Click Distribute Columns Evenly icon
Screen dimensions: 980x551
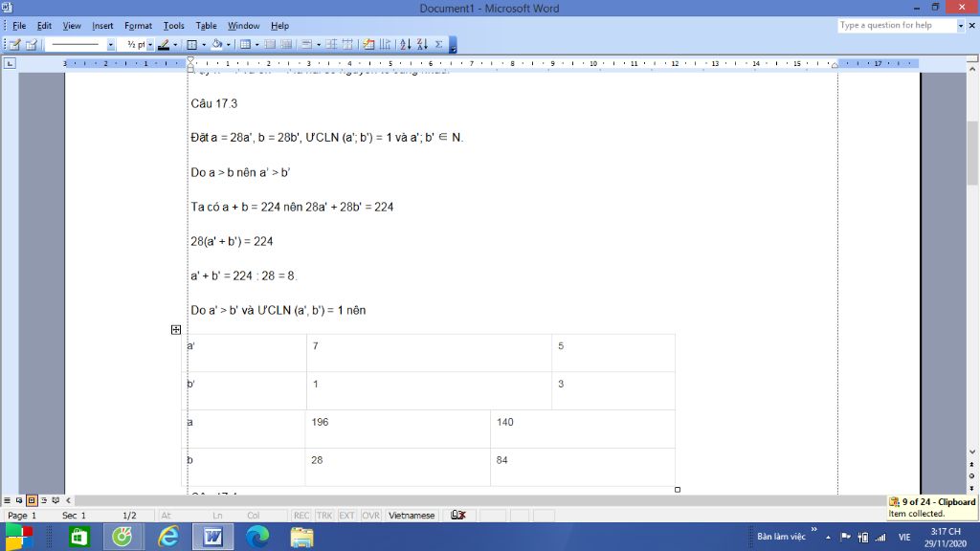pos(347,44)
